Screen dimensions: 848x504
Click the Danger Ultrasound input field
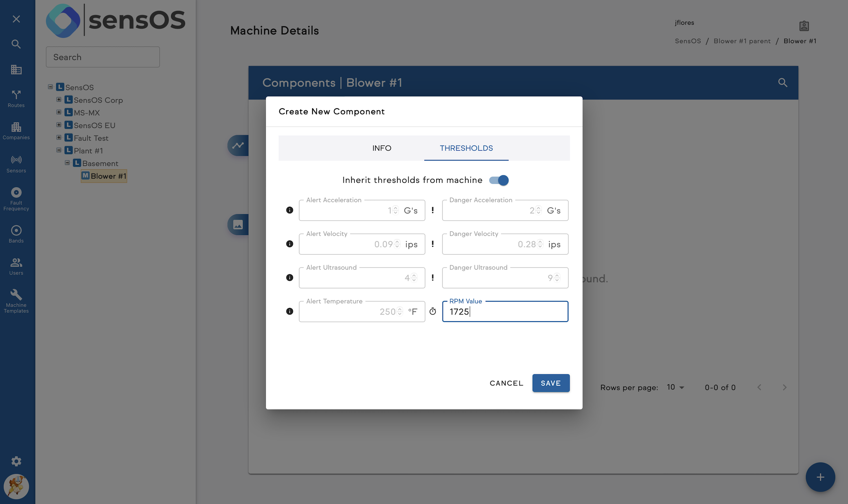505,278
